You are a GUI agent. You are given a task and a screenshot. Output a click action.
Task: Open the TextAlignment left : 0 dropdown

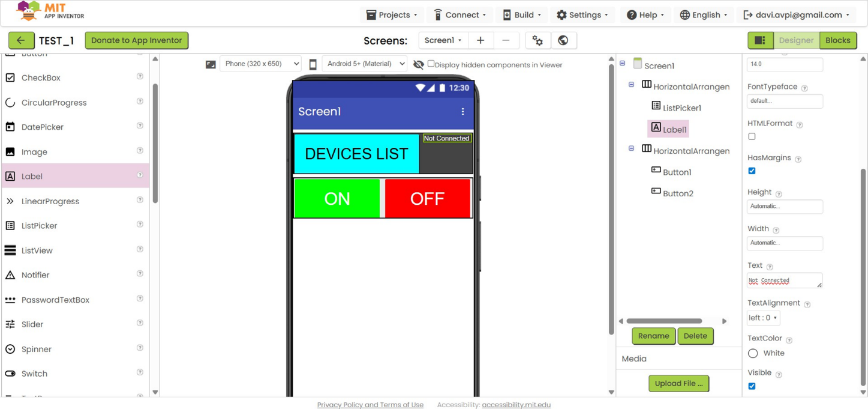(763, 318)
